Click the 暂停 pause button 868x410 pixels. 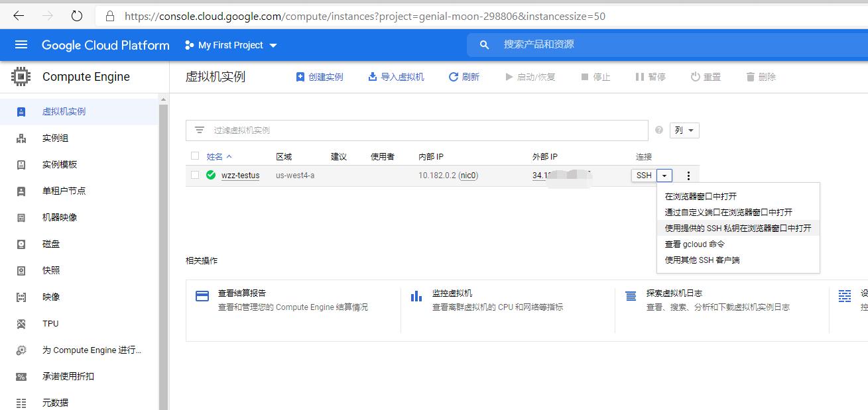pyautogui.click(x=651, y=77)
